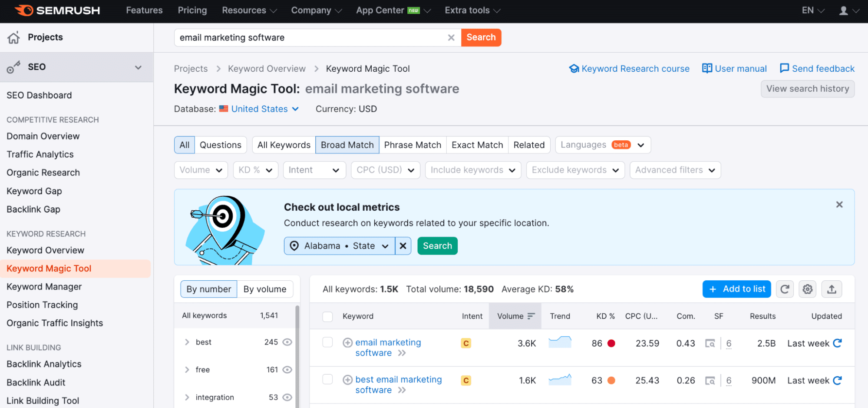Toggle eye icon for integration group
The image size is (868, 408).
287,398
